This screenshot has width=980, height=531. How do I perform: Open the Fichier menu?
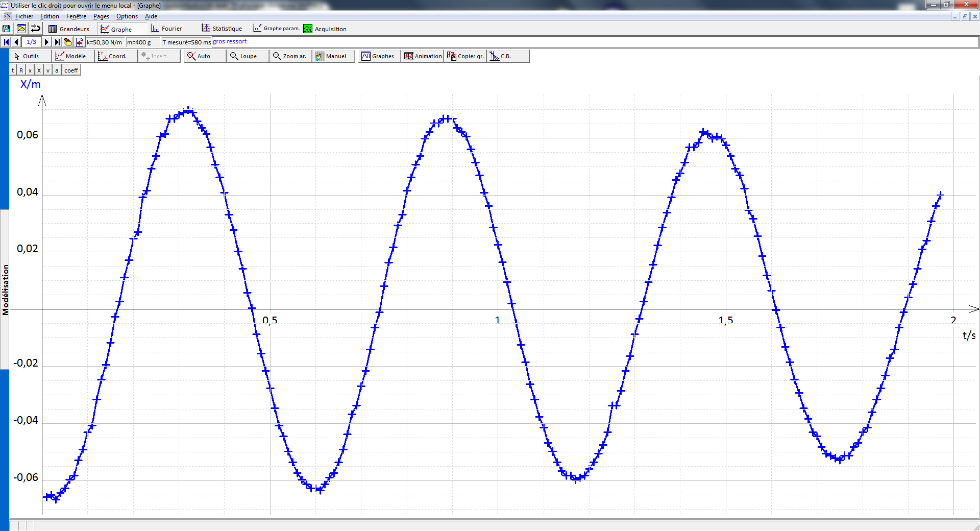tap(24, 16)
